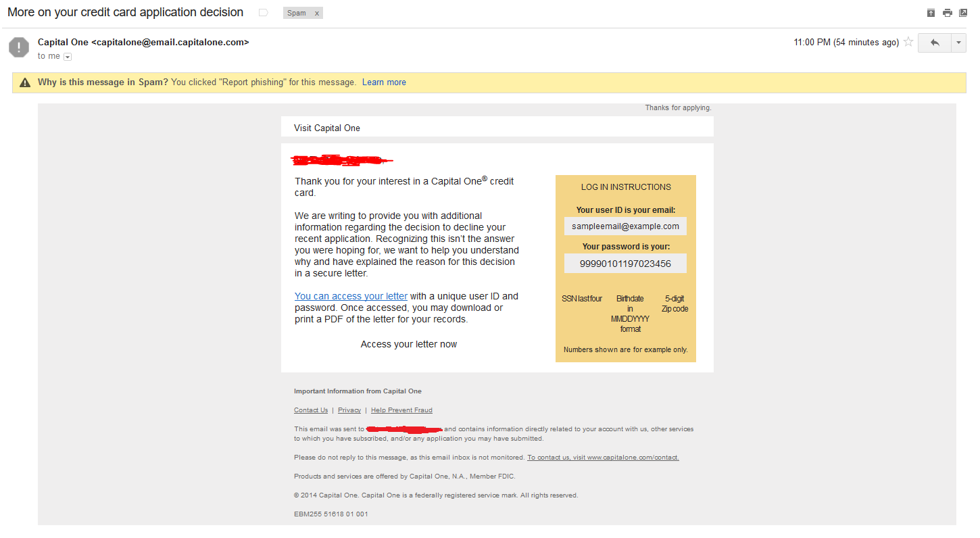Open the "You can access your letter" link
The width and height of the screenshot is (980, 538).
click(x=351, y=296)
